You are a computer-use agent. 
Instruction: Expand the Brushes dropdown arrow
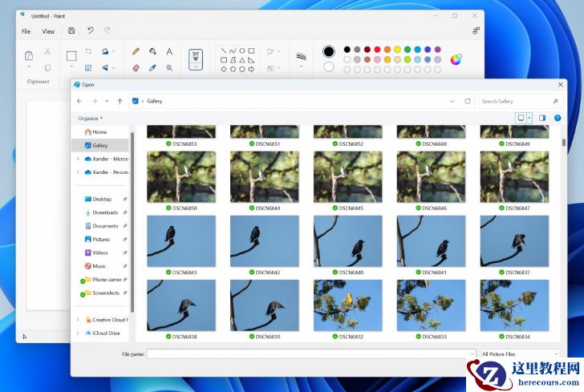click(x=196, y=67)
